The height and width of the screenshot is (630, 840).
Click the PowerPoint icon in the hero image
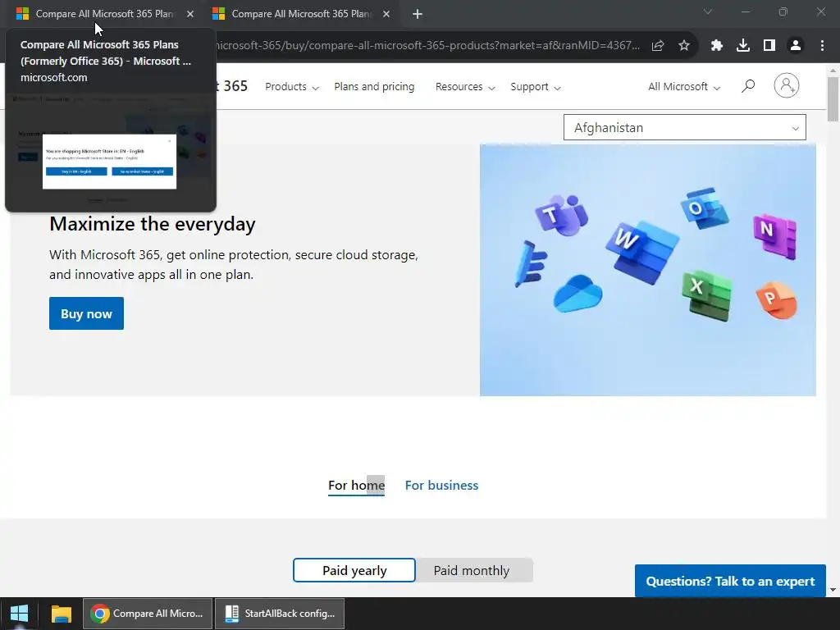[x=777, y=300]
